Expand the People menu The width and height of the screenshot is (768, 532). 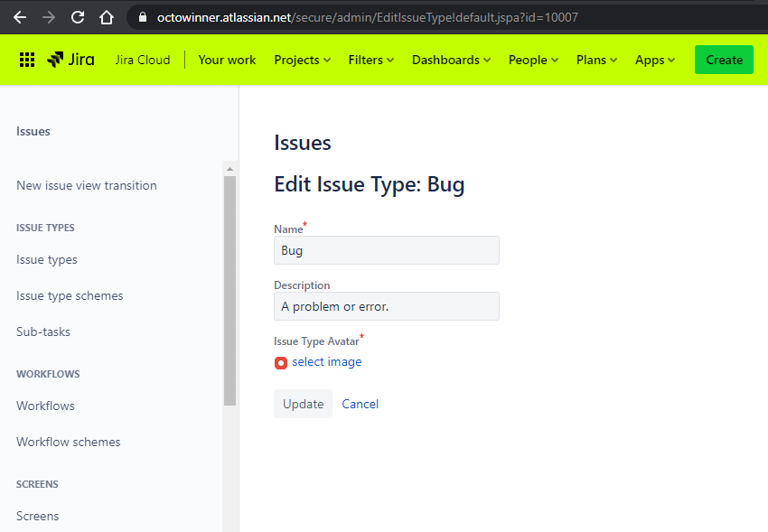click(533, 60)
